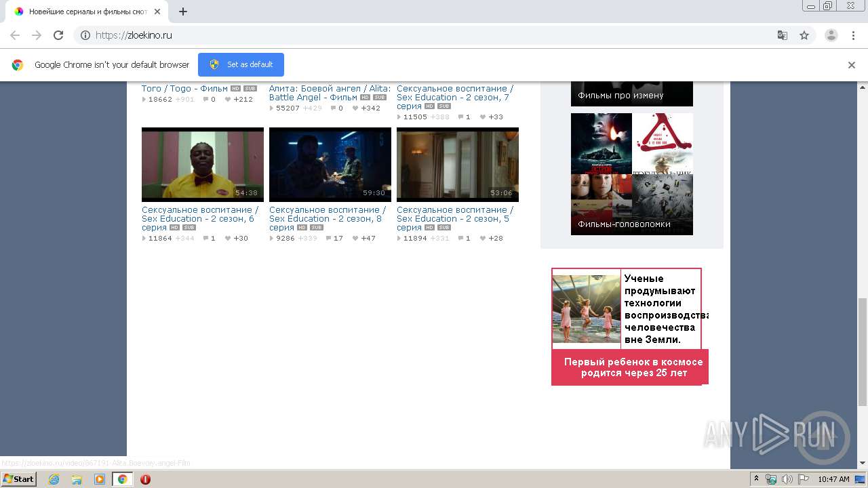Open Алита: Боевой ангел film link
The image size is (868, 488).
point(330,93)
